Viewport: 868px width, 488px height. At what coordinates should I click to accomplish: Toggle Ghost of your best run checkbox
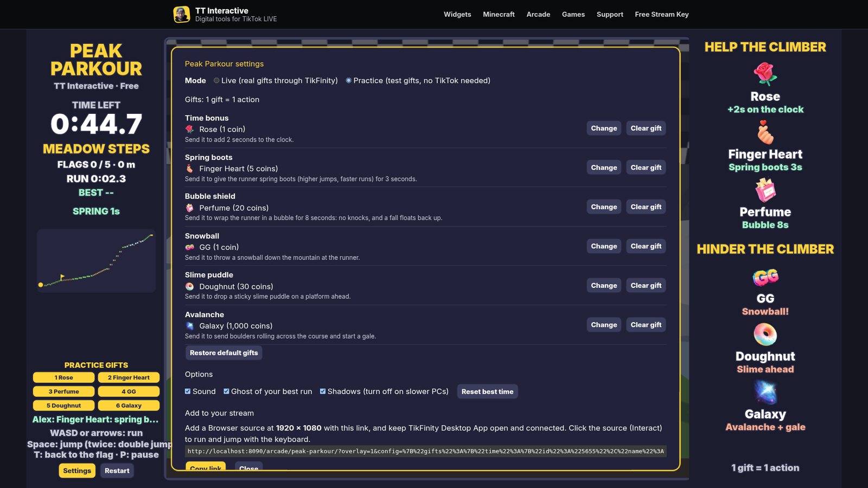226,391
